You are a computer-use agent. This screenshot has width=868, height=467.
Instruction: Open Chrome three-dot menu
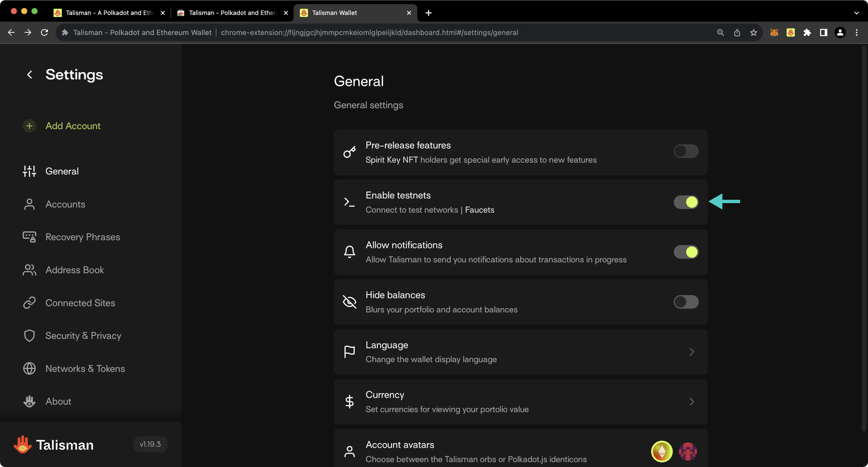[x=856, y=32]
